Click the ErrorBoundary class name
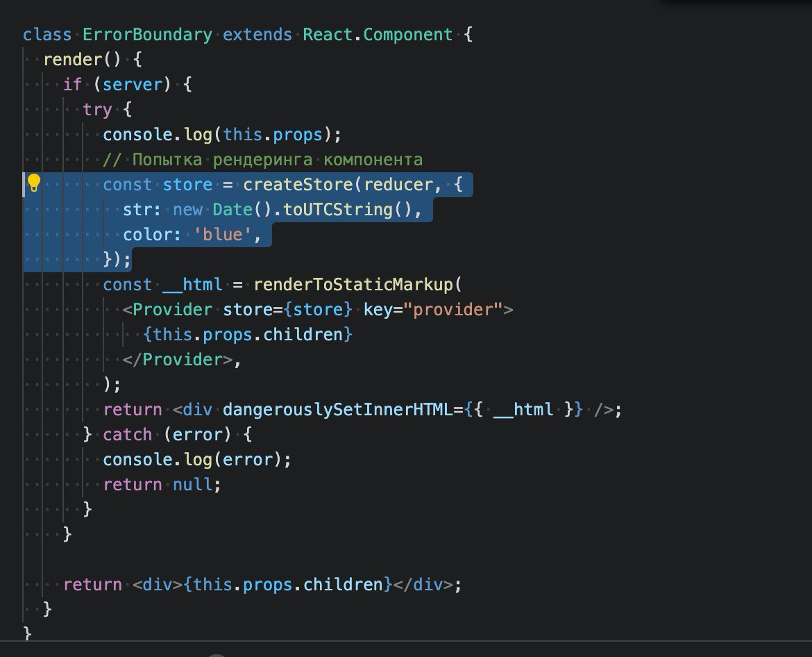The image size is (812, 657). 147,35
